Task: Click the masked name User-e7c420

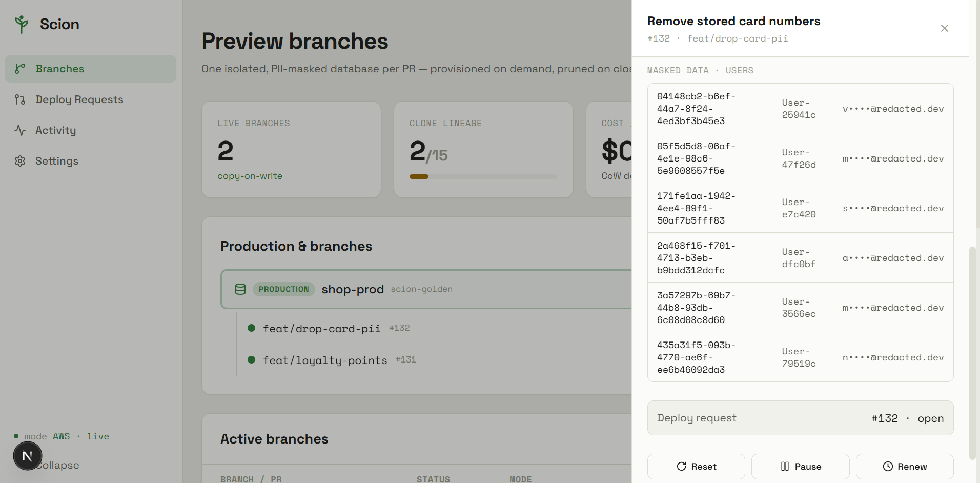Action: [x=799, y=208]
